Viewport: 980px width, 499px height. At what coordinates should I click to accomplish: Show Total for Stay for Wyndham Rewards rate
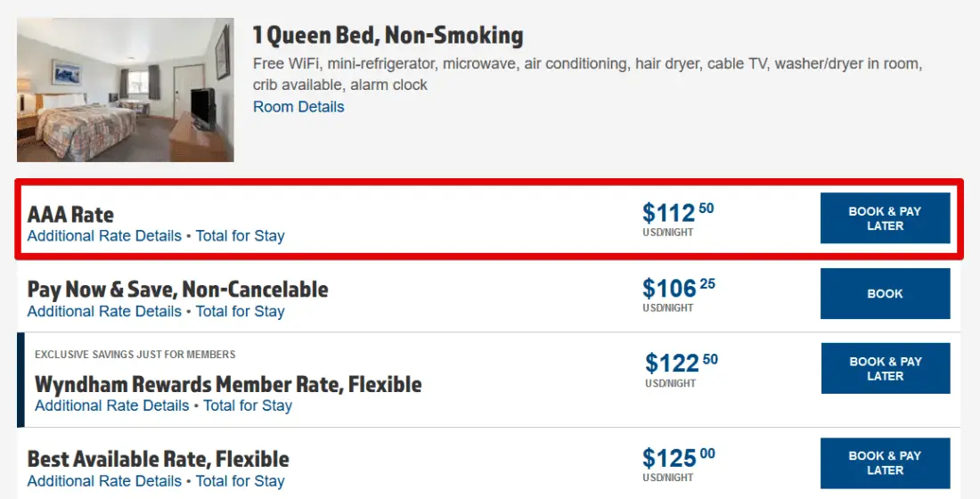click(x=248, y=405)
